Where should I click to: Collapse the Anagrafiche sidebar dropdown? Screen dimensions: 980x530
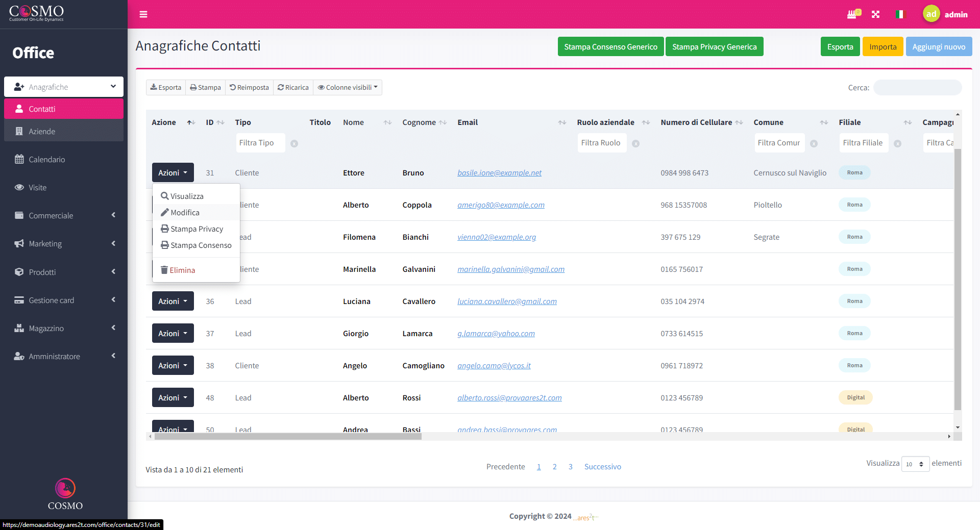point(64,87)
